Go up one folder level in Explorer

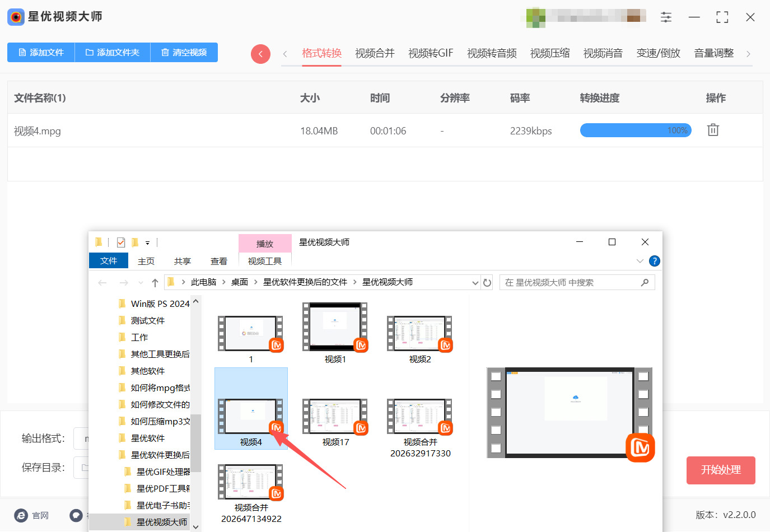coord(155,283)
